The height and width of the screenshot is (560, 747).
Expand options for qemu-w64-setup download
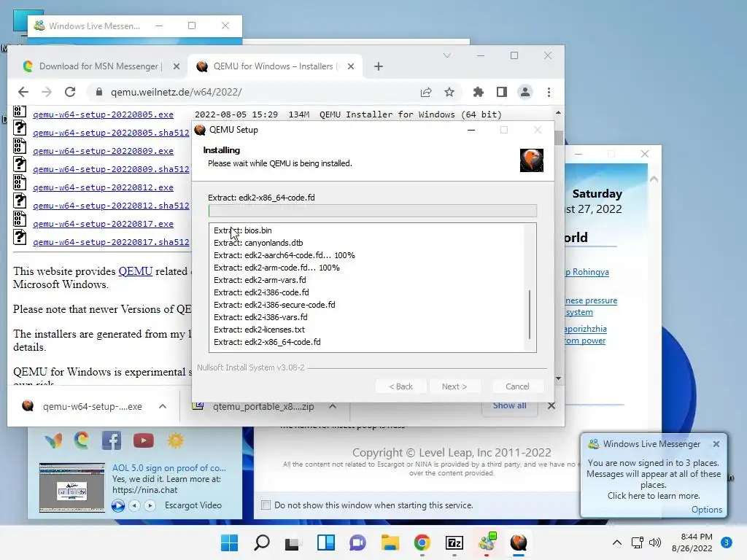(x=163, y=406)
